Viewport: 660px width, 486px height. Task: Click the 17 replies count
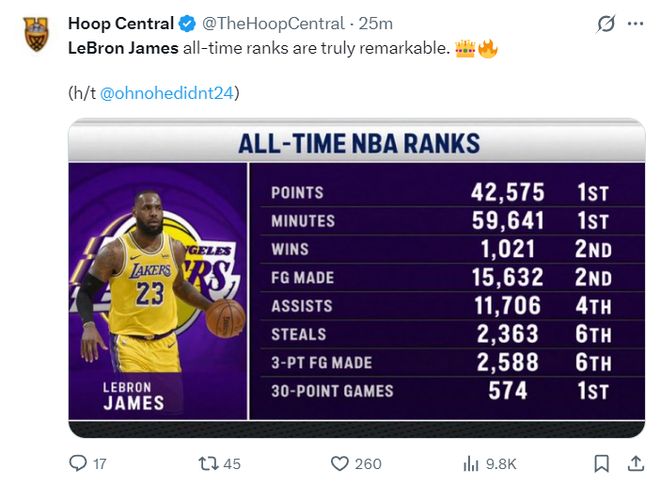click(x=100, y=464)
